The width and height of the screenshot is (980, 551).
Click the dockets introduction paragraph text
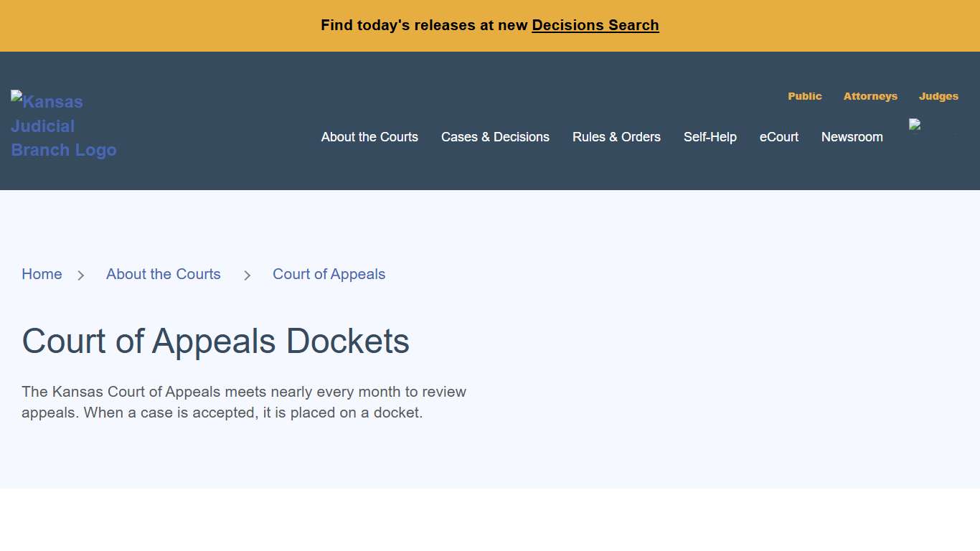[244, 402]
